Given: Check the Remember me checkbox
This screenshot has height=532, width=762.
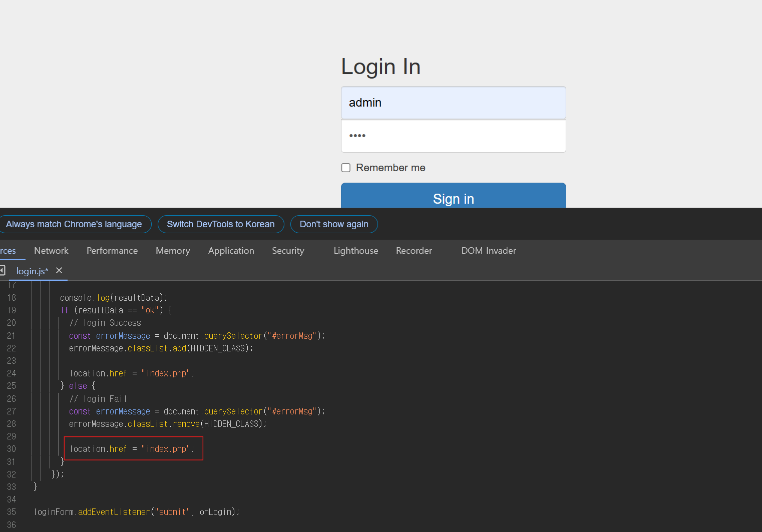Looking at the screenshot, I should point(346,168).
